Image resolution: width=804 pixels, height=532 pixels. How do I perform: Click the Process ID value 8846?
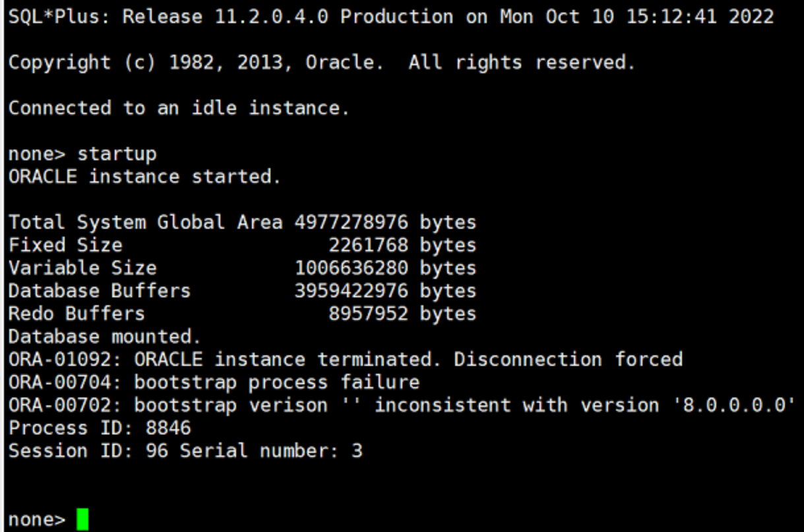pos(167,428)
